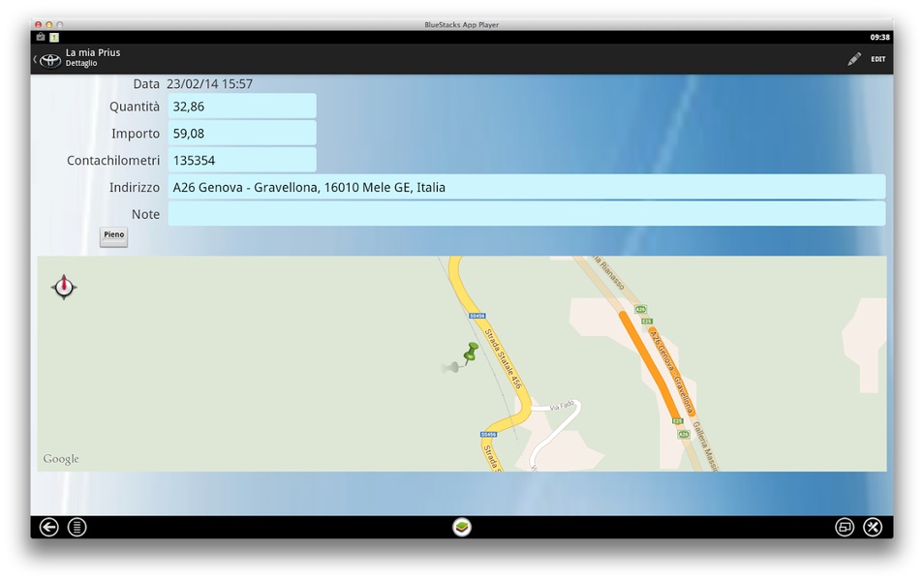924x581 pixels.
Task: Open the BlueStacks menu list icon
Action: 77,527
